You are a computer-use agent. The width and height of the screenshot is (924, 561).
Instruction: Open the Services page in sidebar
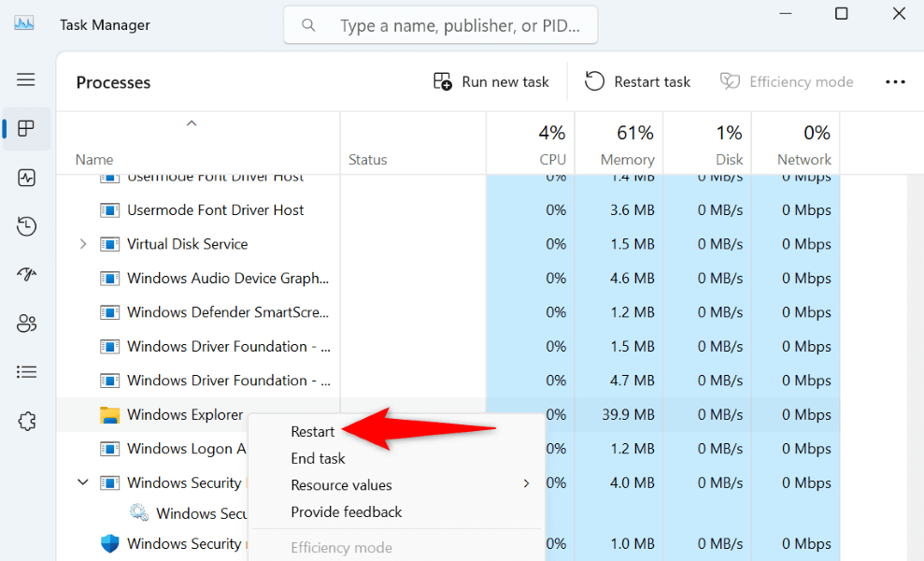(26, 421)
